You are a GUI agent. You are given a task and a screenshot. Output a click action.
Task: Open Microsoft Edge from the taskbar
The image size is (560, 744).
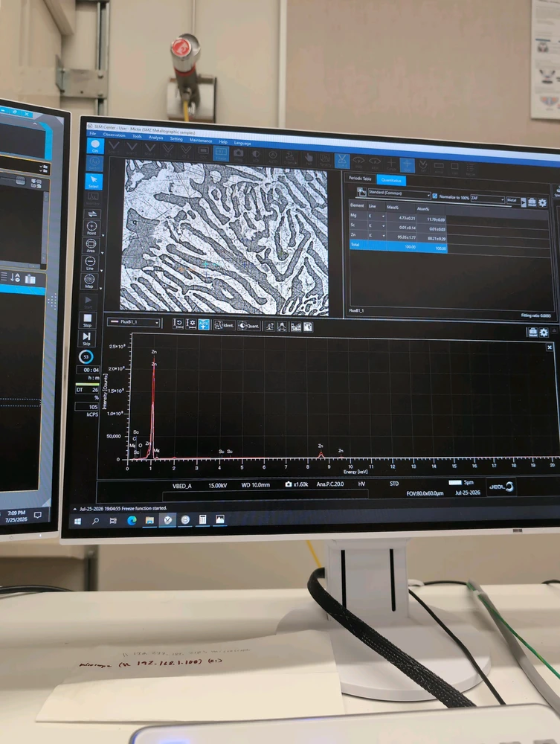132,520
